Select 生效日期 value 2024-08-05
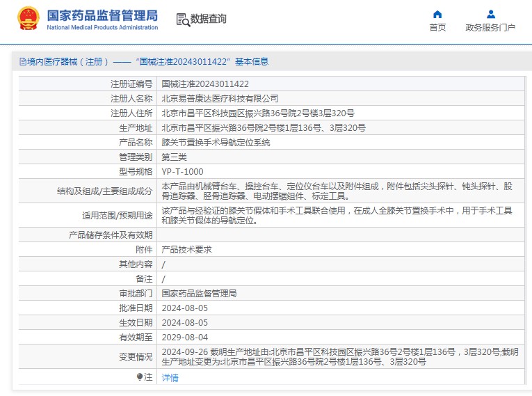Image resolution: width=532 pixels, height=396 pixels. tap(184, 322)
